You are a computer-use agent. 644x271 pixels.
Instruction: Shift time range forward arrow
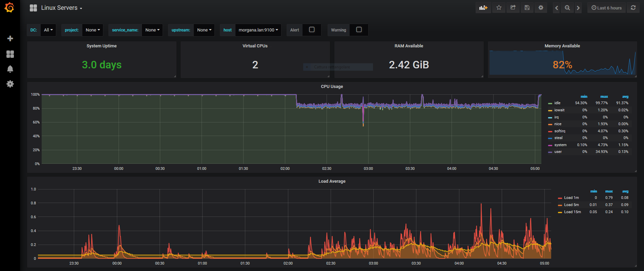click(578, 8)
